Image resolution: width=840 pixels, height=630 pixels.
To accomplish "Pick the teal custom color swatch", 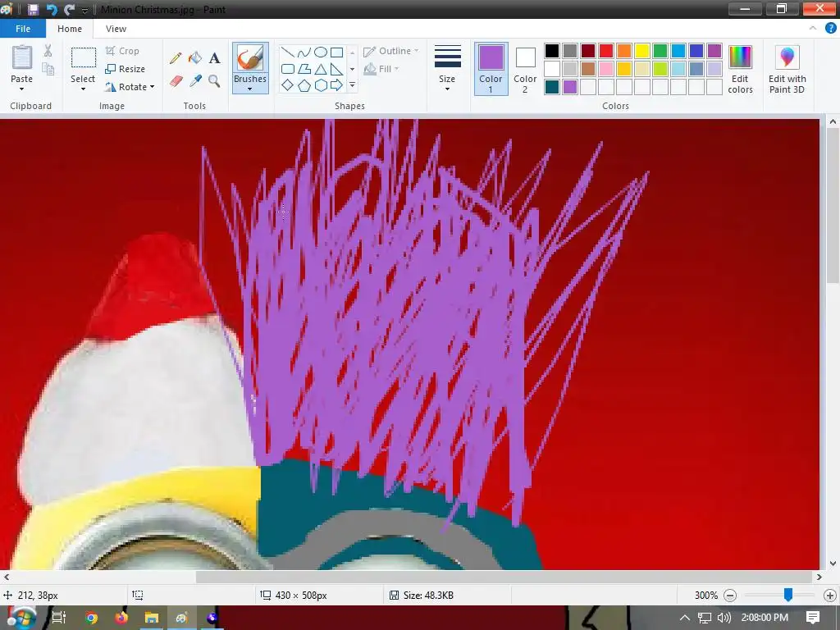I will click(552, 87).
